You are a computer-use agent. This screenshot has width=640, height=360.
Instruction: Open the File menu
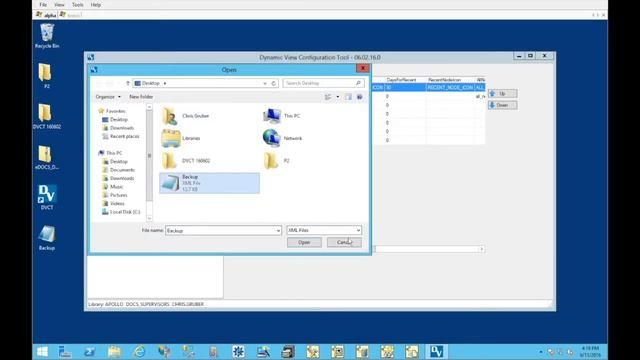tap(43, 5)
